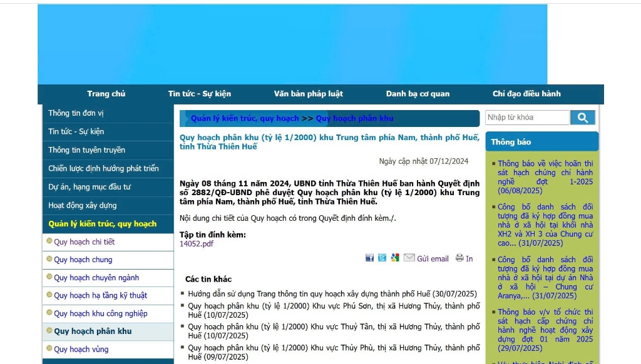The height and width of the screenshot is (364, 641).
Task: Open notice tổ chức thi sát hạch 29/07/2025
Action: pos(545,330)
